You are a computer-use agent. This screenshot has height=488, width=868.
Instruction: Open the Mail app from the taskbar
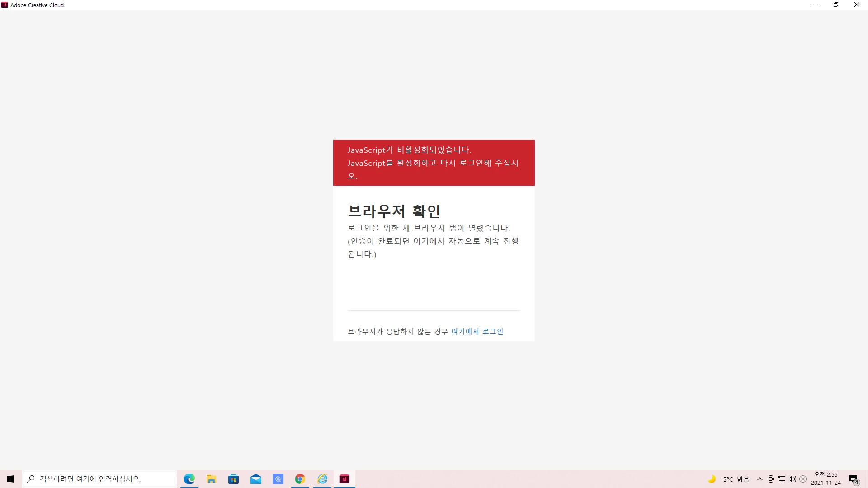[x=255, y=479]
